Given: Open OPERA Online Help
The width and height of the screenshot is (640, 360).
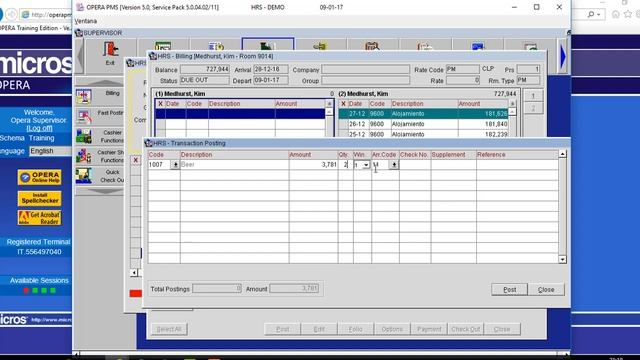Looking at the screenshot, I should tap(40, 177).
